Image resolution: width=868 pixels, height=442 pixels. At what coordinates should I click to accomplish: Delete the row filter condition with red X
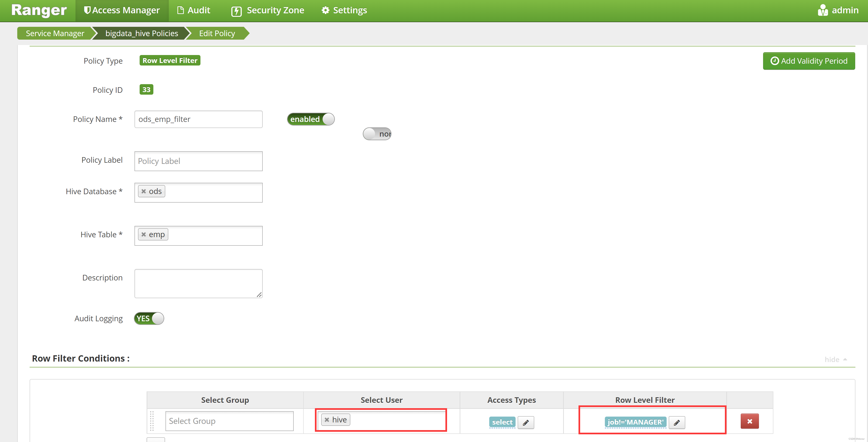pyautogui.click(x=749, y=421)
